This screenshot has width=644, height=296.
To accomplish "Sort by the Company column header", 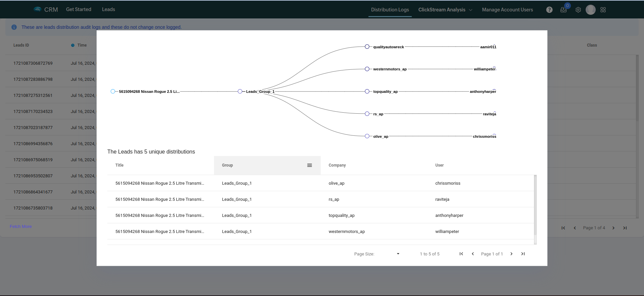I will (x=337, y=165).
